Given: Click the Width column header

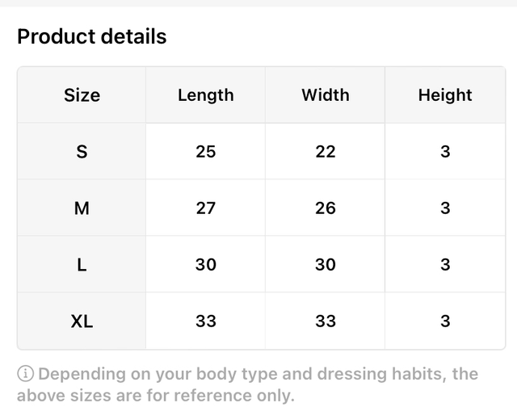Looking at the screenshot, I should click(x=326, y=95).
